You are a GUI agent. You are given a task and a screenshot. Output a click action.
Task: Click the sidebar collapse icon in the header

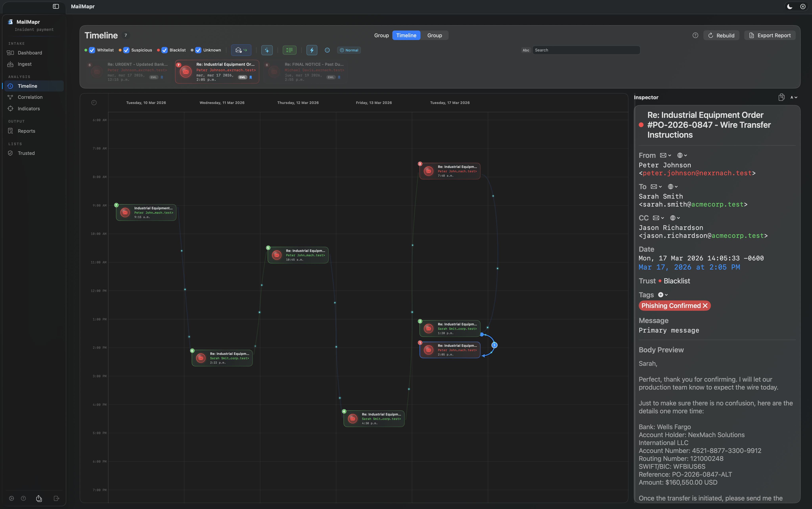coord(56,6)
